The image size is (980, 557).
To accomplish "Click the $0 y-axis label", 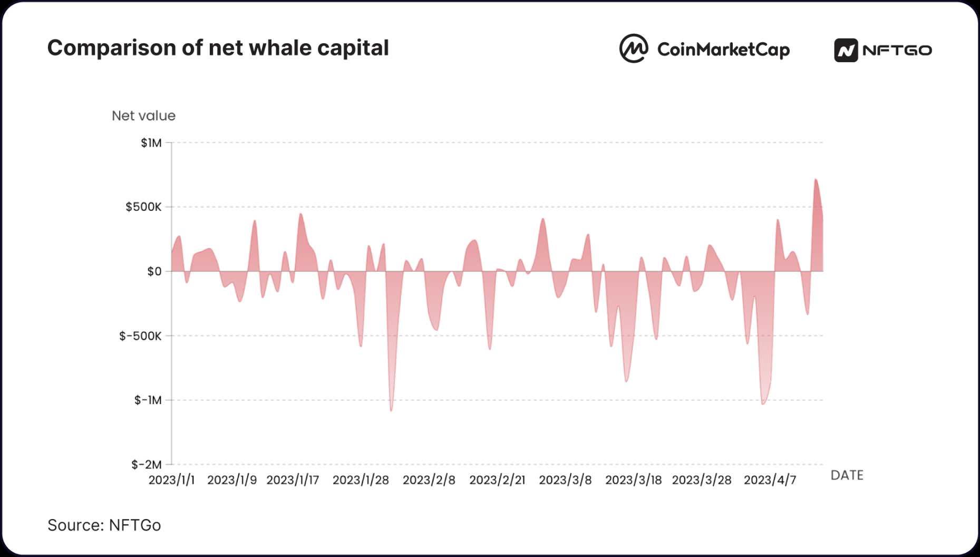I will point(154,272).
